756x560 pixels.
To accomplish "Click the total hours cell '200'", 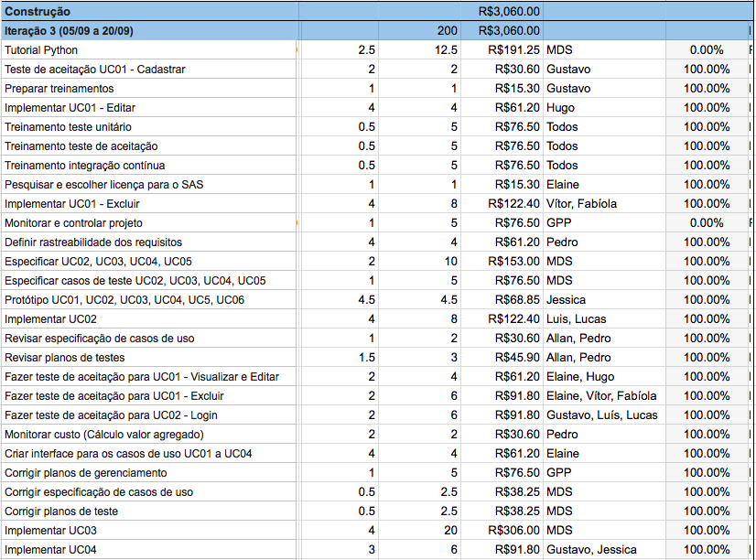I will [x=419, y=31].
